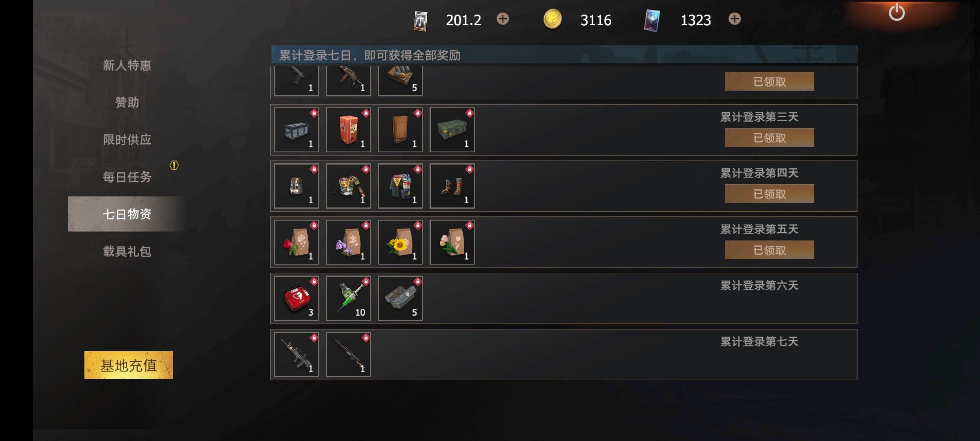Tap the plus icon next to 1323
Image resolution: width=980 pixels, height=441 pixels.
(734, 19)
